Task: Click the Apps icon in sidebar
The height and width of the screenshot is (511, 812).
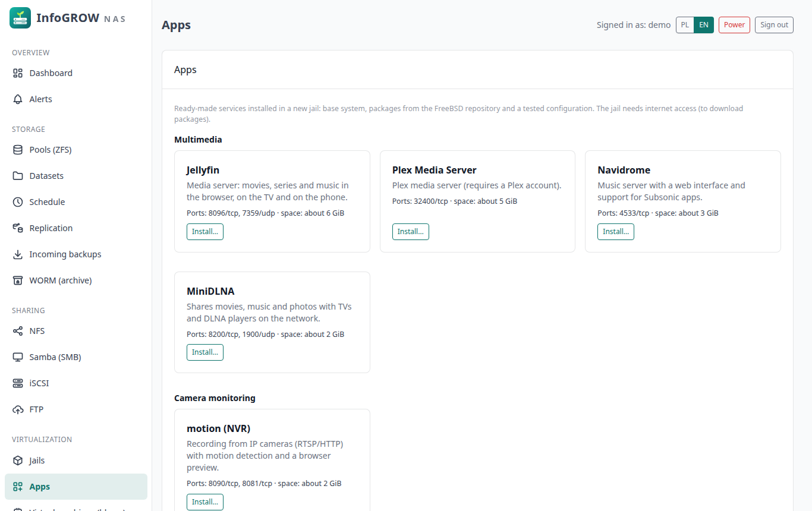Action: [18, 487]
